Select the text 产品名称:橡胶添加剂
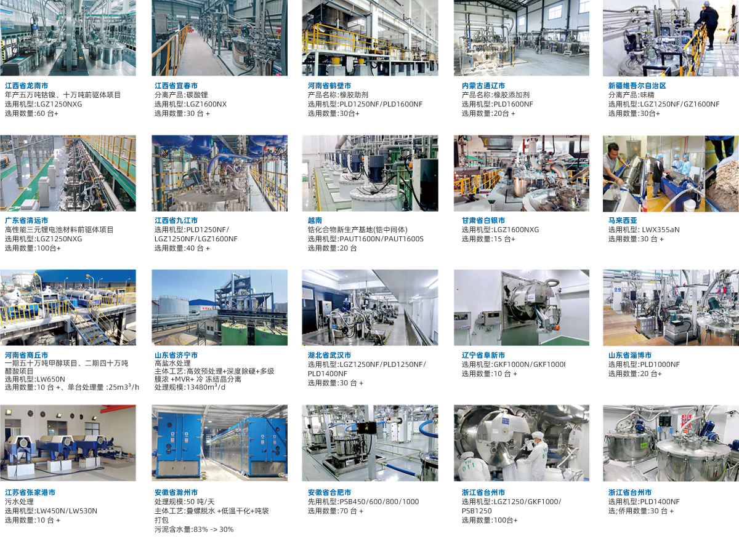This screenshot has width=739, height=560. pos(495,95)
